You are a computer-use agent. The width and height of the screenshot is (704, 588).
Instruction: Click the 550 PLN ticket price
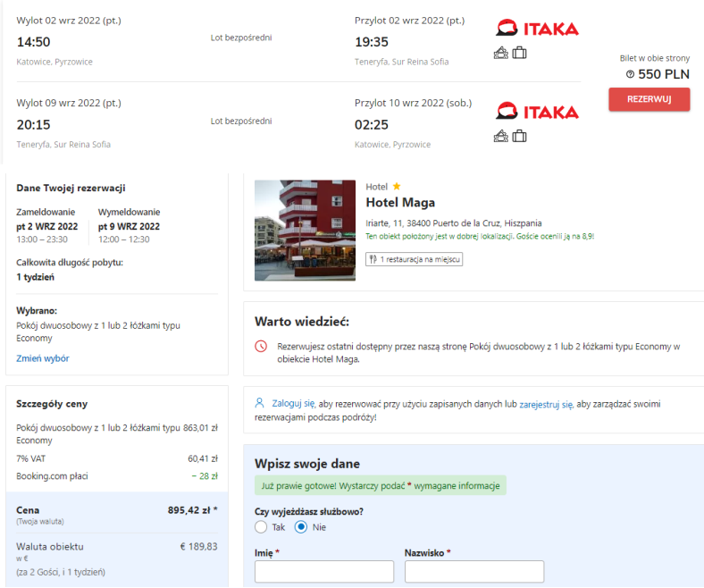point(664,74)
